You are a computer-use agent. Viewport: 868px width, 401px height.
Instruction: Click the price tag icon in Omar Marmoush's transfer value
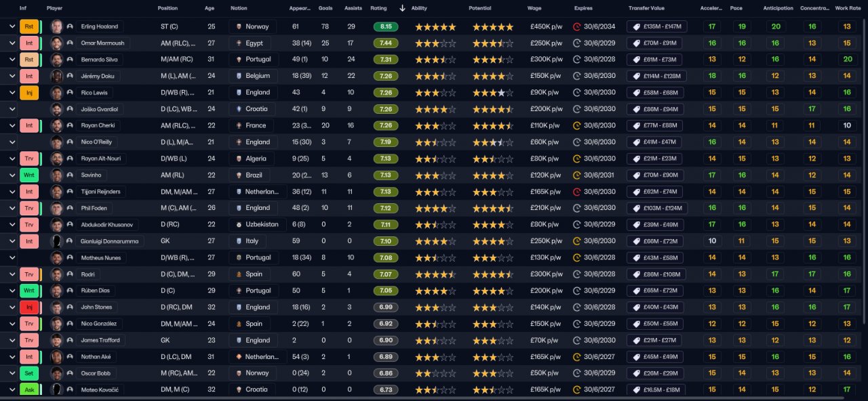(637, 43)
